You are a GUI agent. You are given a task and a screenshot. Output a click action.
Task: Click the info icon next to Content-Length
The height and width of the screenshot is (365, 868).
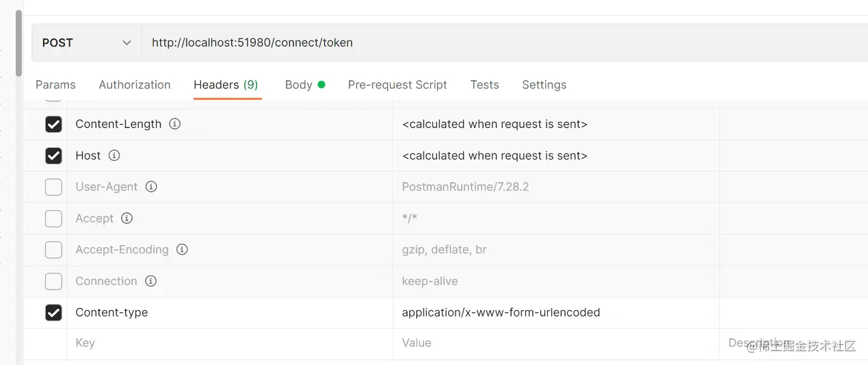[175, 124]
